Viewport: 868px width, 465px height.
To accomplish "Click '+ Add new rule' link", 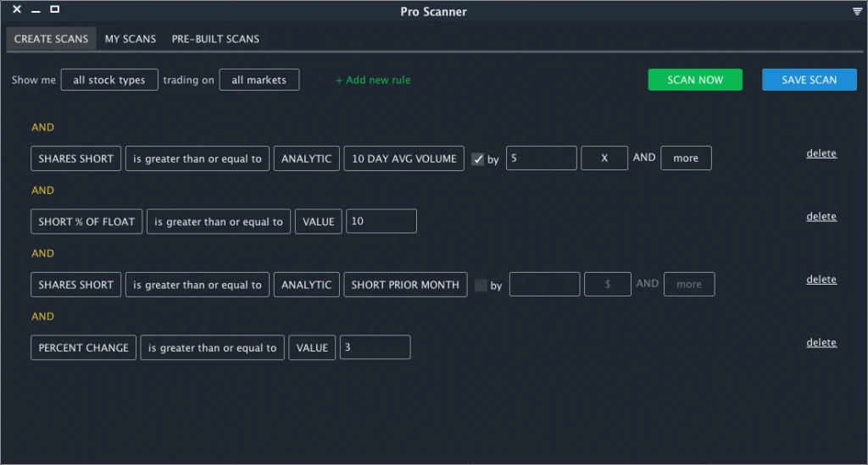I will click(373, 80).
